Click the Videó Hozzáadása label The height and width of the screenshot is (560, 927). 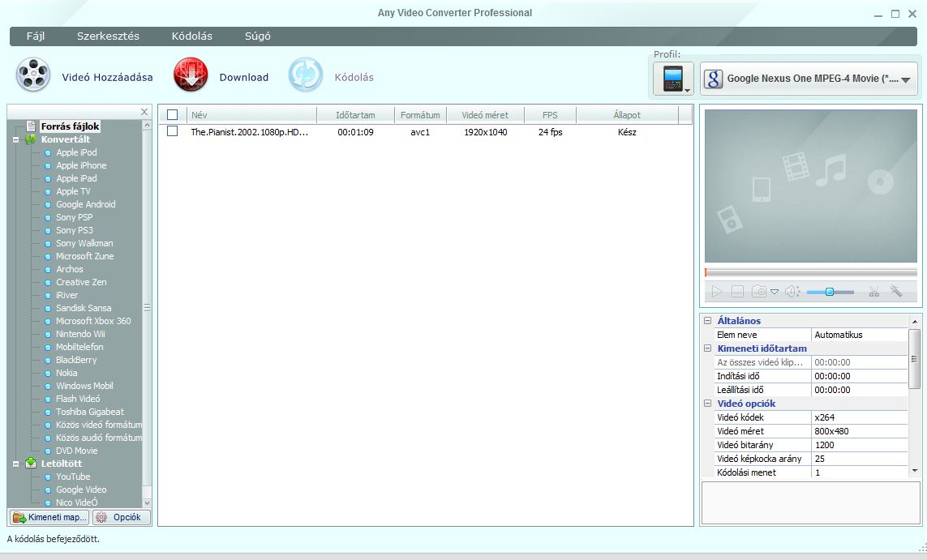[x=108, y=77]
